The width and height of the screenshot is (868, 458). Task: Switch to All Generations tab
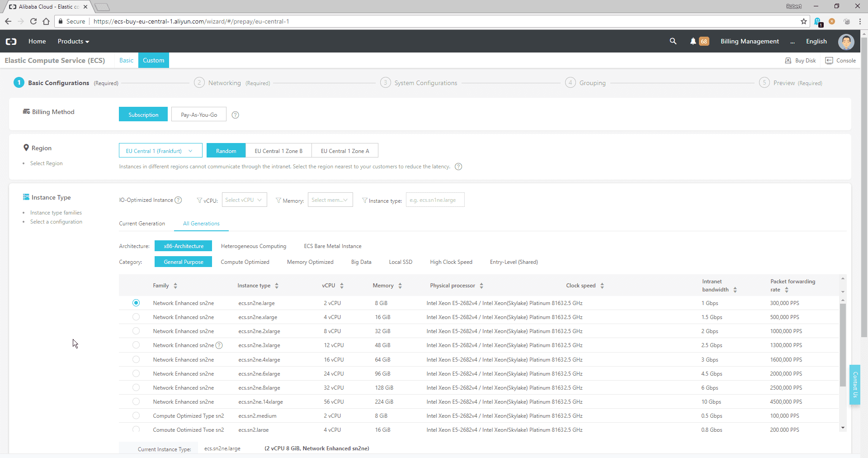[201, 224]
